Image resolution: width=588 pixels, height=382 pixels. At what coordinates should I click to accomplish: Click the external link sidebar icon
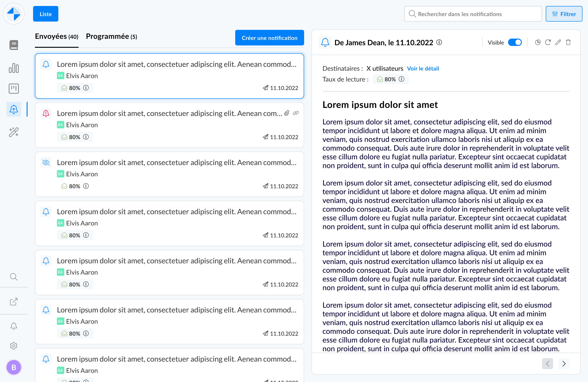tap(14, 301)
